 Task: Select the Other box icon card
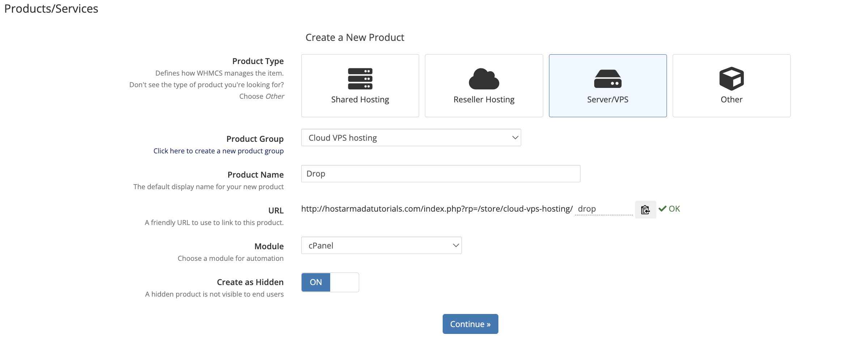click(x=731, y=86)
